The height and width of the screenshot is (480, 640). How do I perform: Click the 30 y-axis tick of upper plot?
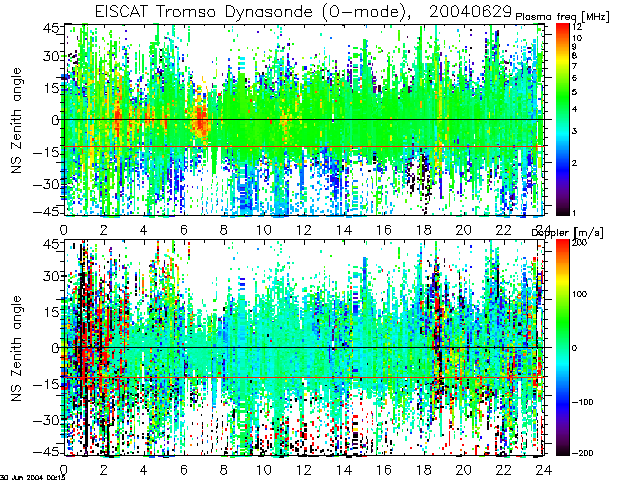click(x=51, y=56)
